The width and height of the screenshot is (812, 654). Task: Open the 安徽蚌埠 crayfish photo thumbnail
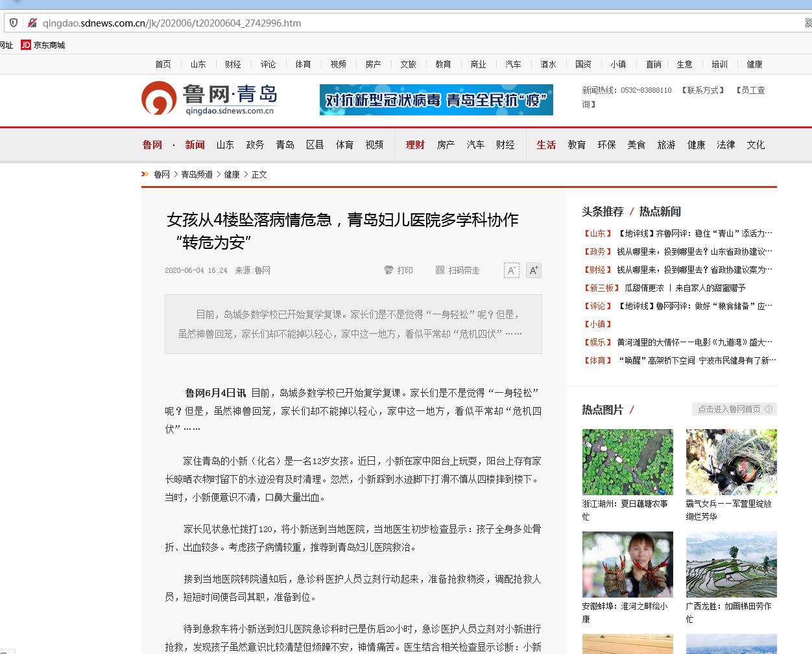627,565
